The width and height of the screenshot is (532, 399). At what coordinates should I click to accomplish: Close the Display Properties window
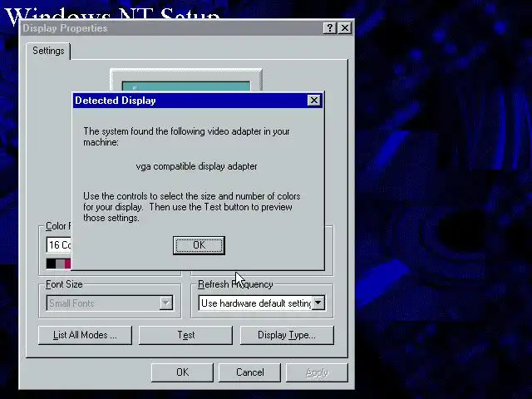(345, 28)
